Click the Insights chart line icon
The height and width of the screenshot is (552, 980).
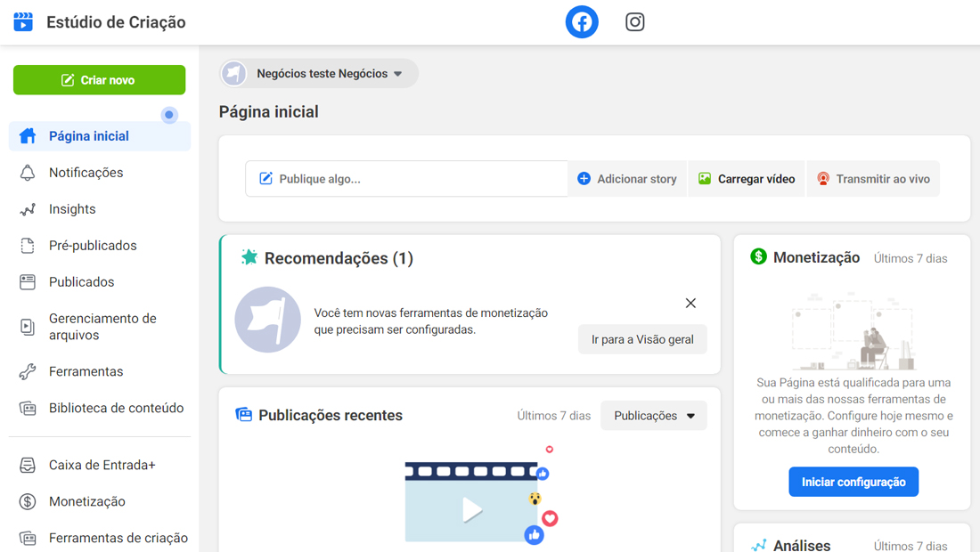[x=28, y=209]
